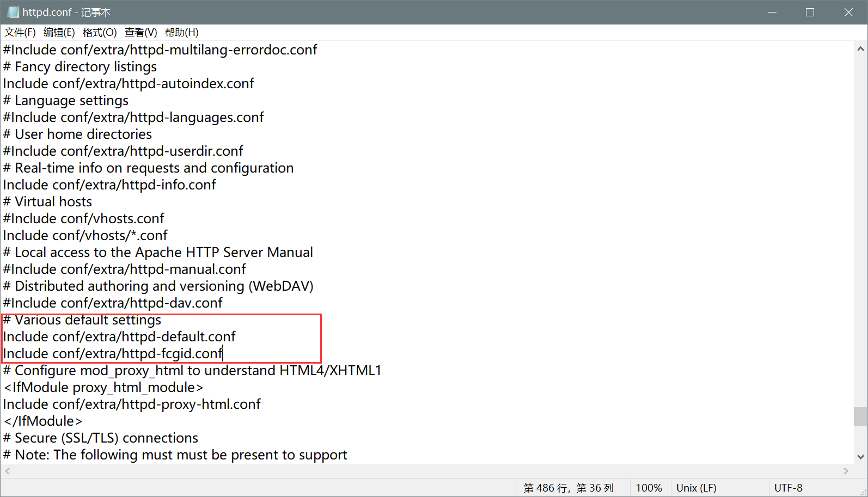Click the '# Configure mod_proxy_html' comment line
Viewport: 868px width, 497px height.
pos(192,371)
